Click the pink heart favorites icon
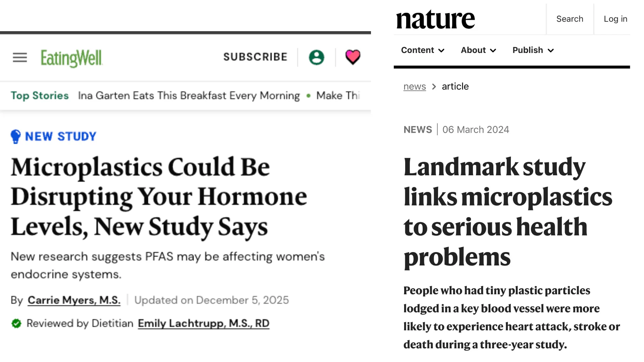The height and width of the screenshot is (362, 644). [x=353, y=57]
